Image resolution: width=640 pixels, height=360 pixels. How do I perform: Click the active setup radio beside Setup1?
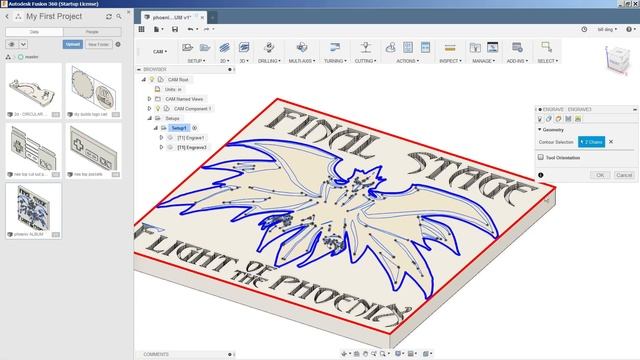point(195,128)
